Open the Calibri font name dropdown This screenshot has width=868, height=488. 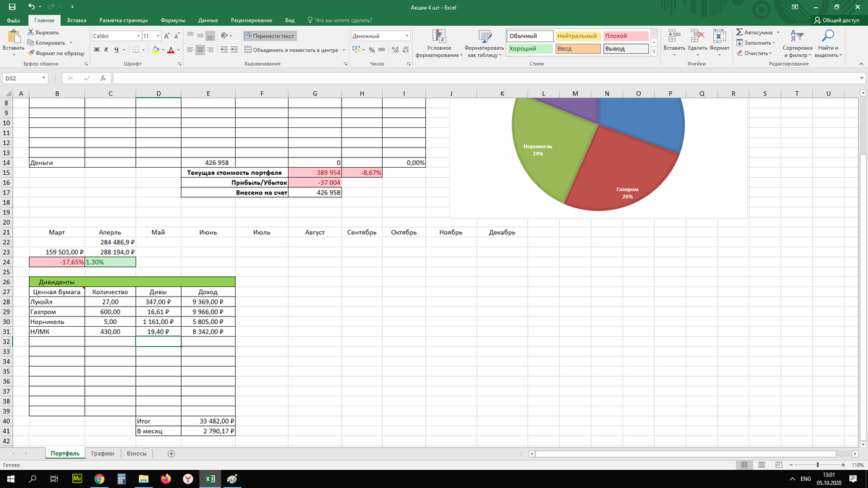tap(138, 35)
